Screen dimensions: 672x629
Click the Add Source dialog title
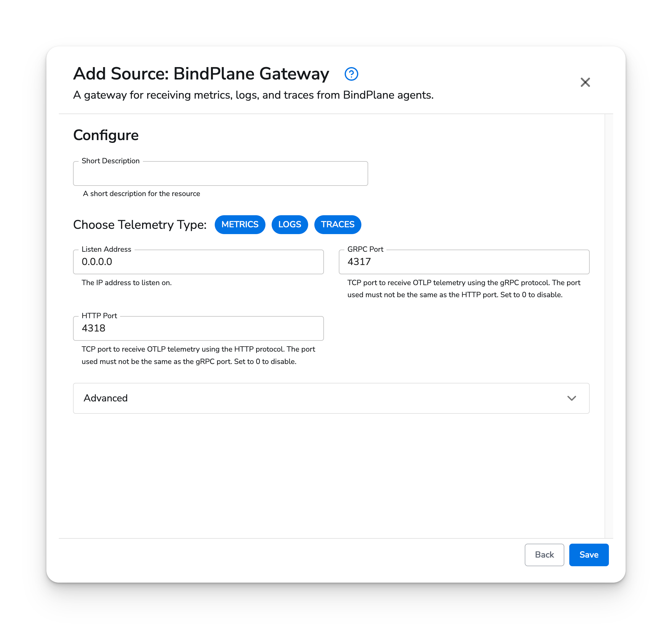[x=201, y=73]
